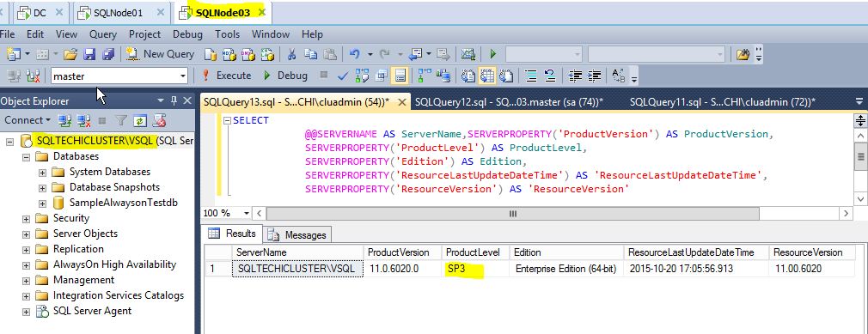Collapse the SELECT statement outline
This screenshot has height=334, width=868.
(226, 120)
